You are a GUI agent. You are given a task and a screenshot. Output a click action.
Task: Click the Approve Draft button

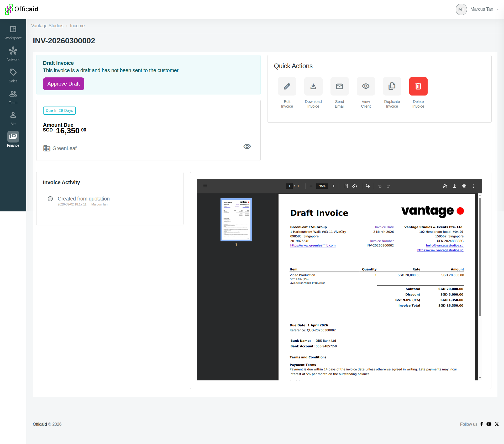coord(63,84)
